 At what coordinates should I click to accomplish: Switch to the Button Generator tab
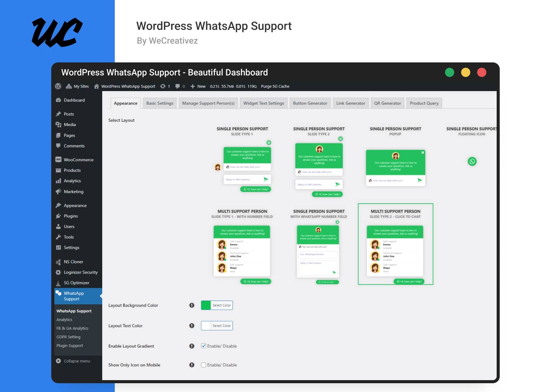(310, 103)
